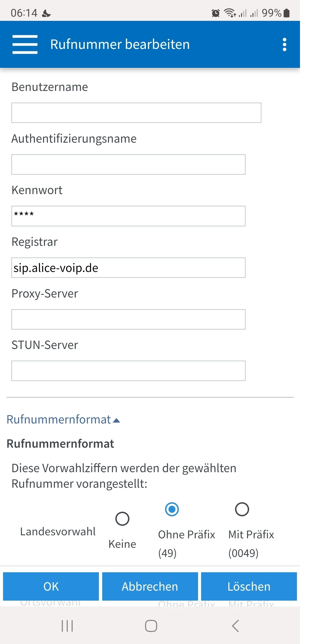The width and height of the screenshot is (320, 644).
Task: Tap the battery indicator icon
Action: point(287,13)
